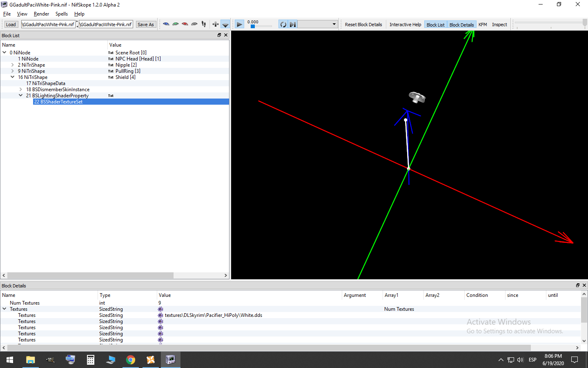Collapse the 16 NiTriShape node
This screenshot has height=368, width=588.
pyautogui.click(x=13, y=77)
